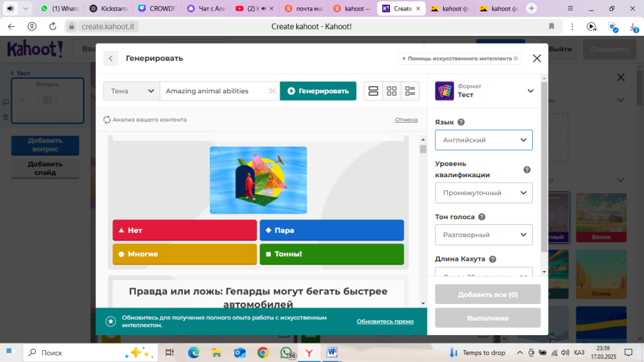Click Отмена to cancel analysis

tap(406, 119)
